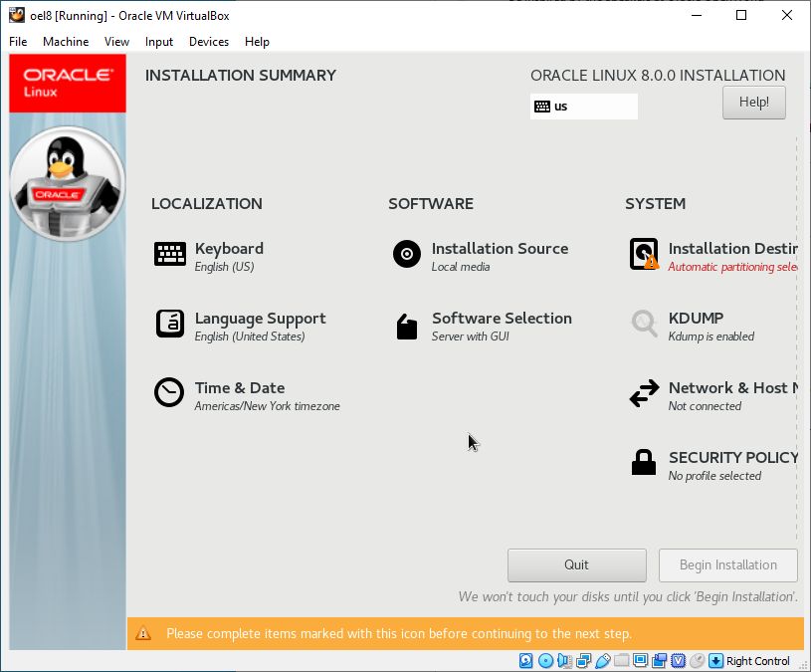Click the 'Local media' text

461,267
